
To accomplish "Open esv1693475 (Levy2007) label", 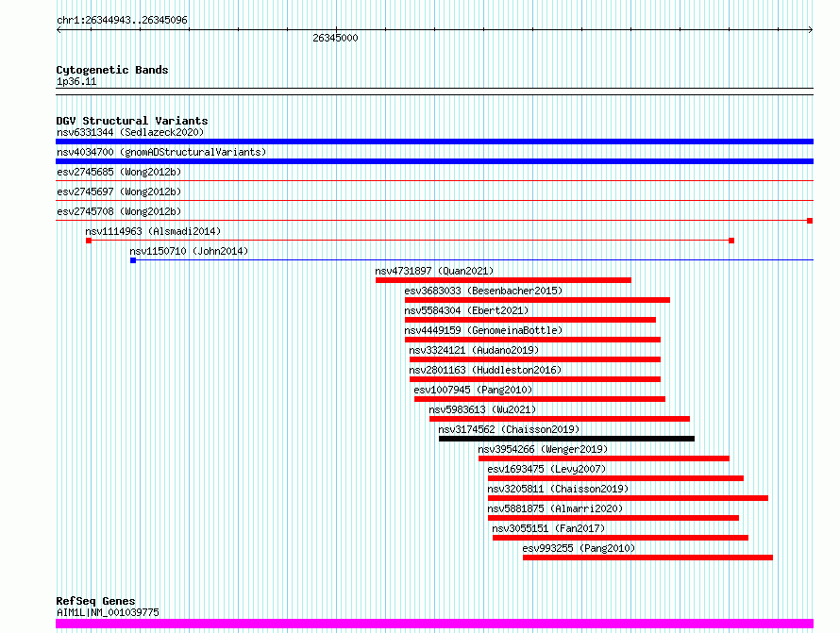I will (546, 469).
